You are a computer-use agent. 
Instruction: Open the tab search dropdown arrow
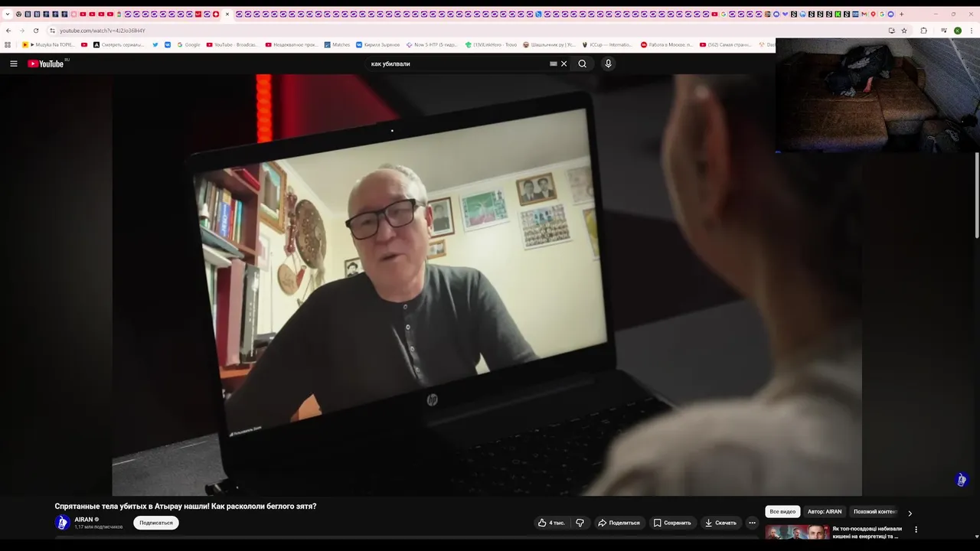point(8,14)
